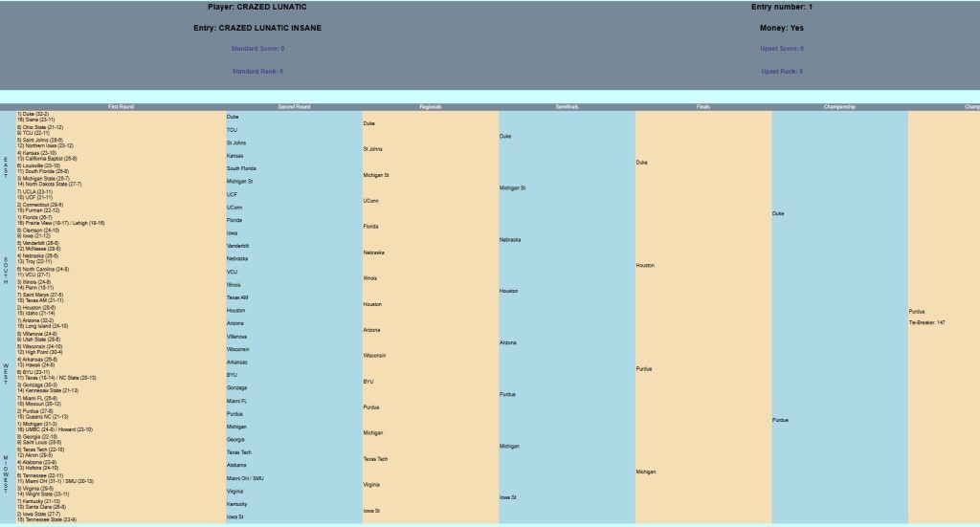The height and width of the screenshot is (527, 980).
Task: Select the Second Round column header
Action: point(294,106)
